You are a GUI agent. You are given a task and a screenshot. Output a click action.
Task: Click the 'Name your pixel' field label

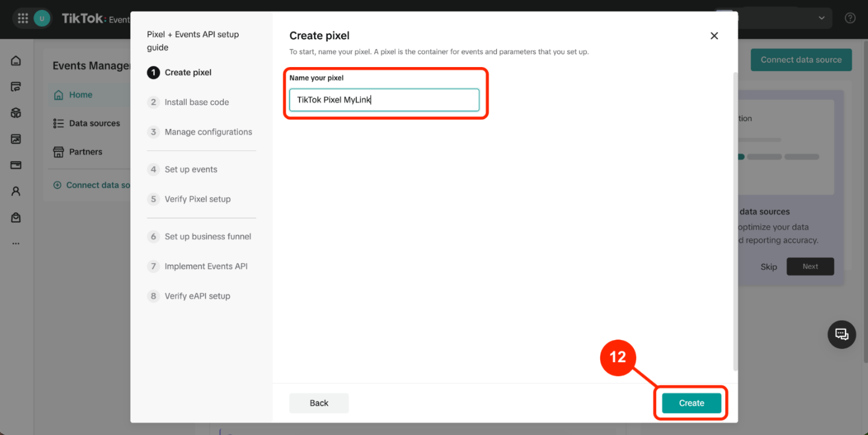[x=316, y=78]
